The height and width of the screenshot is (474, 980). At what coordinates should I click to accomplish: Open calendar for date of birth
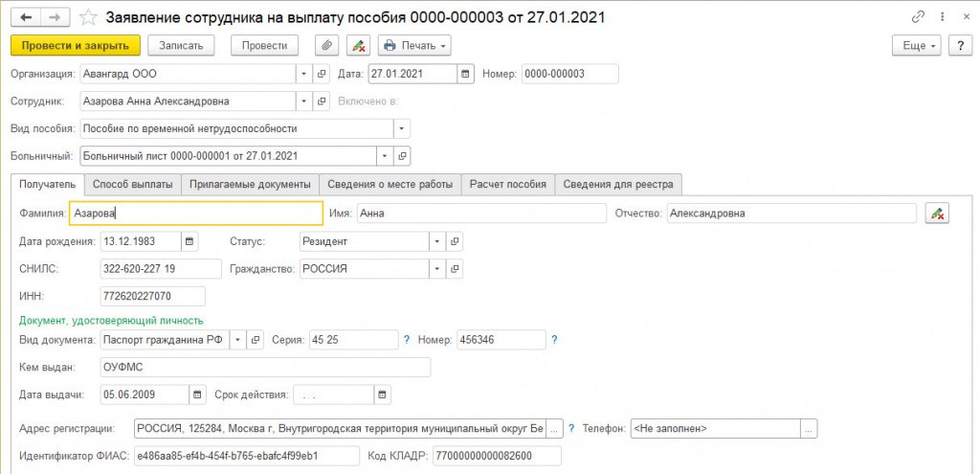point(189,241)
